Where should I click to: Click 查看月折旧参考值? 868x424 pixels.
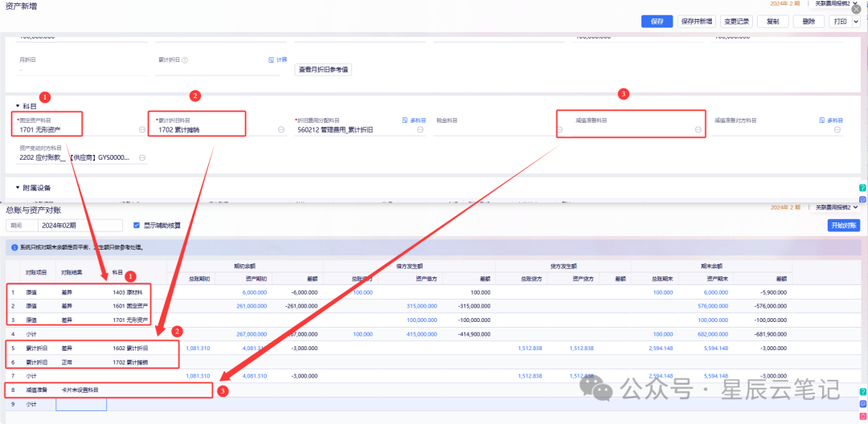coord(323,70)
